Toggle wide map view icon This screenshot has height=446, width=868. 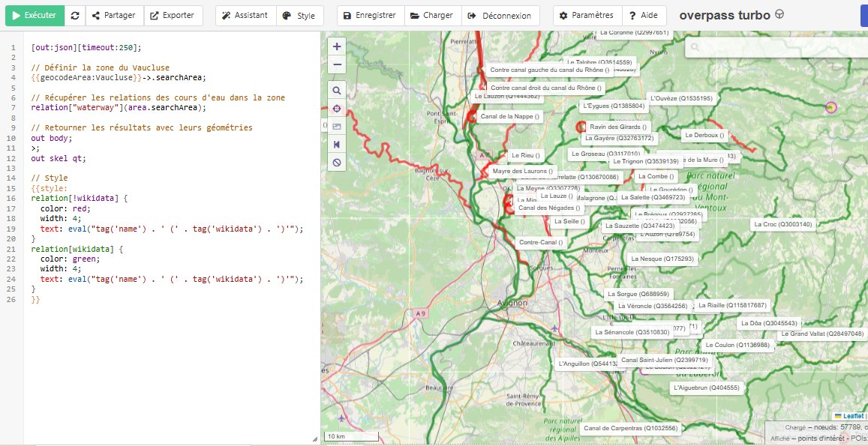click(337, 145)
